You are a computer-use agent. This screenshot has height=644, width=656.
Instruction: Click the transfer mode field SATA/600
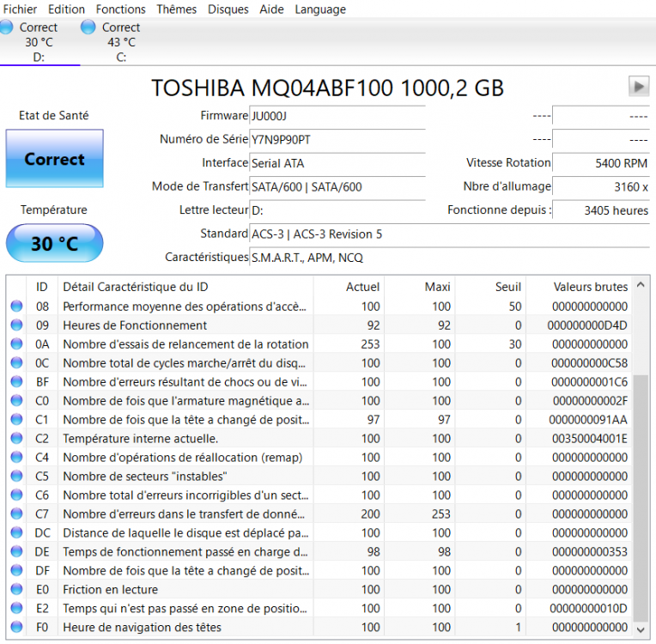(x=337, y=187)
